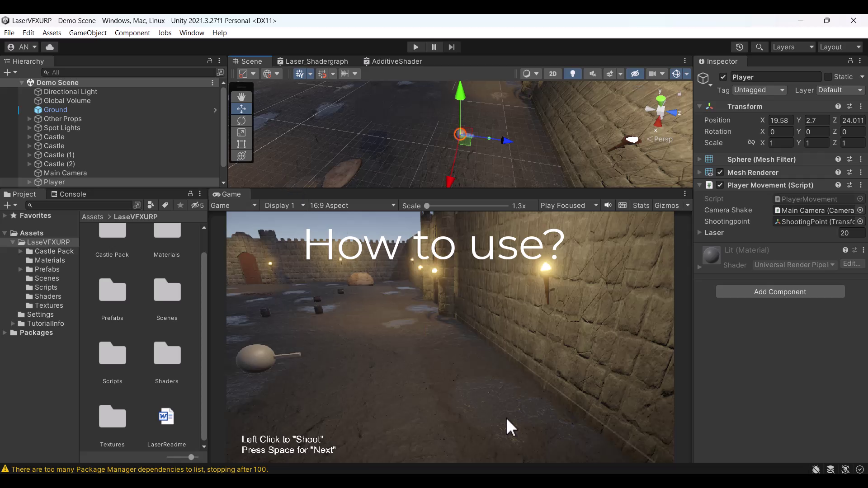Disable the Mesh Renderer component checkbox

(x=720, y=172)
